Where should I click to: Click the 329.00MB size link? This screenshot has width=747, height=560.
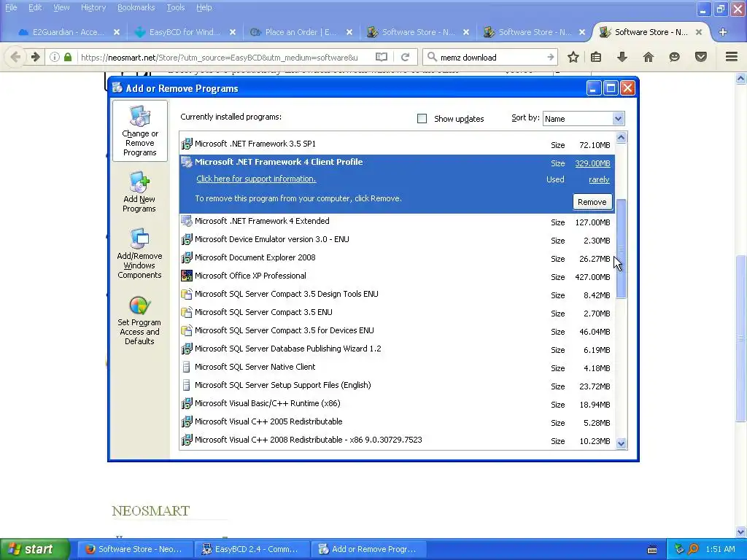[x=592, y=163]
